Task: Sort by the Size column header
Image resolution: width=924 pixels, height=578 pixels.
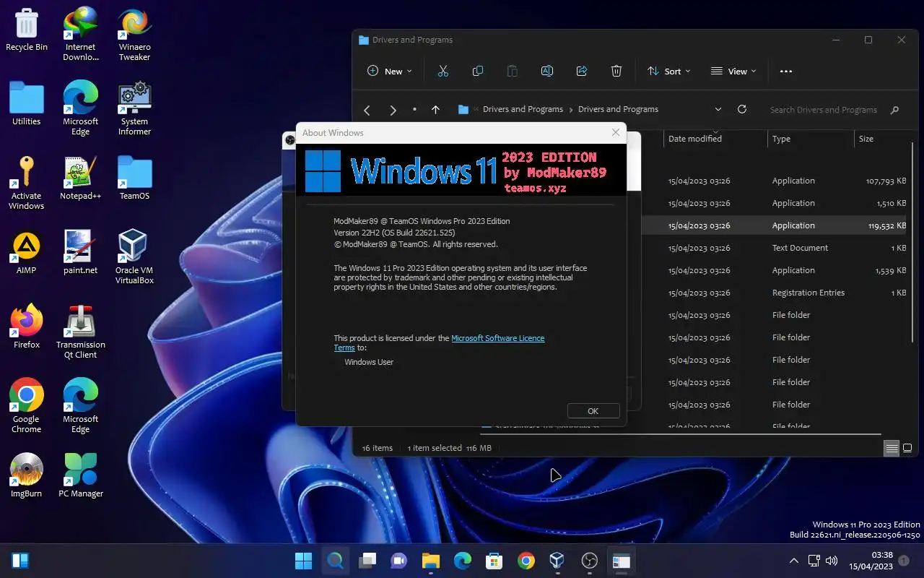Action: pos(881,139)
